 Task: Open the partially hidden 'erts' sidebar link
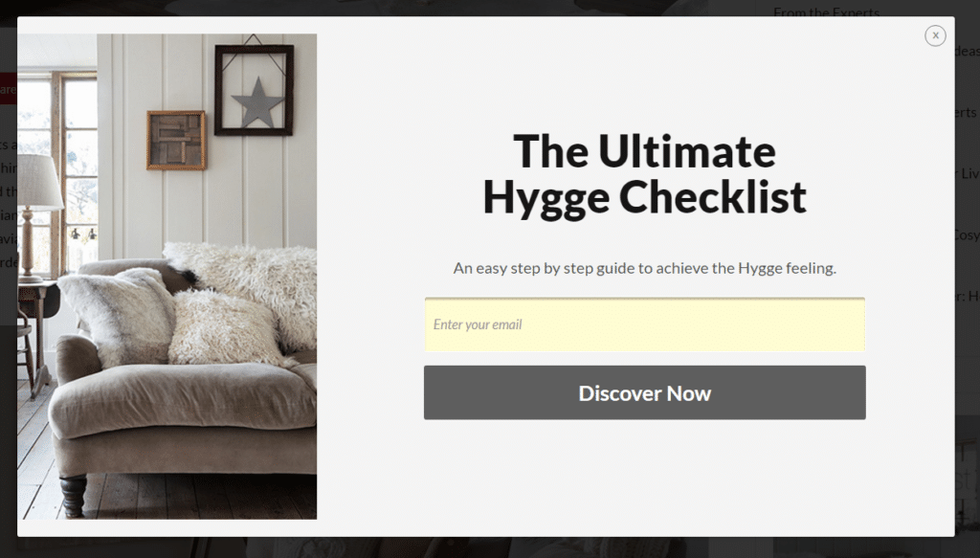[967, 112]
